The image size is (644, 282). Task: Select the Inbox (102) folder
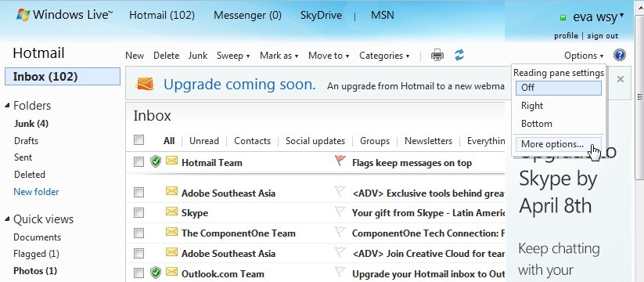tap(63, 77)
